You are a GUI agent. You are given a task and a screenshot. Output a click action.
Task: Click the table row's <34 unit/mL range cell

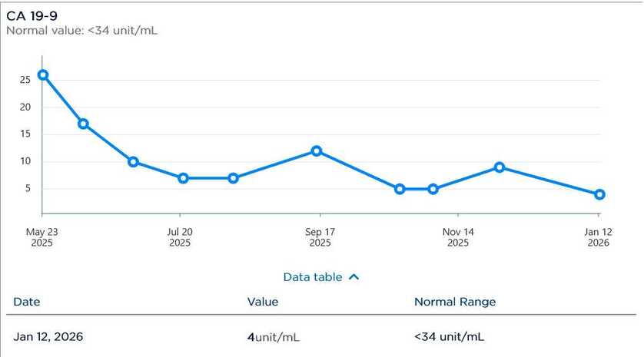click(450, 336)
